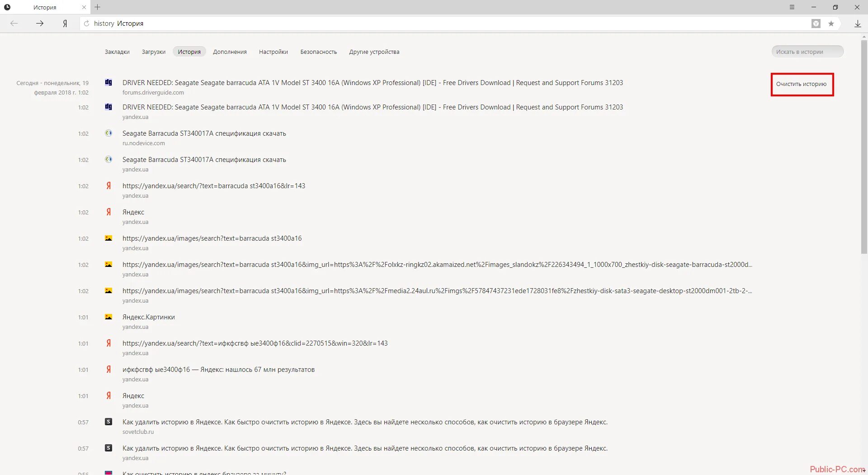Open DRIVER NEEDED entry from yandex.ua
This screenshot has height=475, width=868.
373,107
